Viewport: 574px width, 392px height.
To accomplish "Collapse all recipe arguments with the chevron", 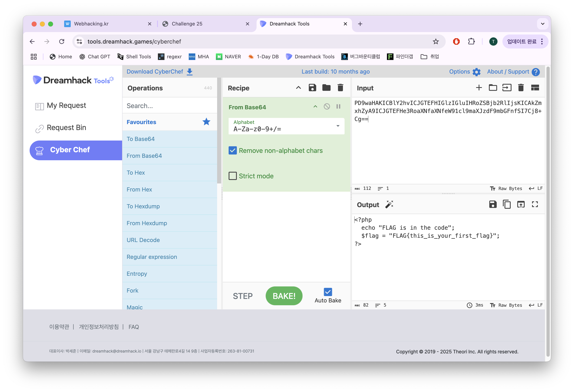I will pos(298,88).
